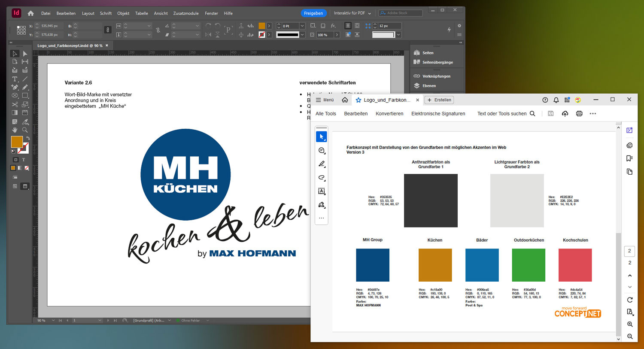This screenshot has width=644, height=349.
Task: Open the 90 % zoom level dropdown
Action: click(53, 320)
